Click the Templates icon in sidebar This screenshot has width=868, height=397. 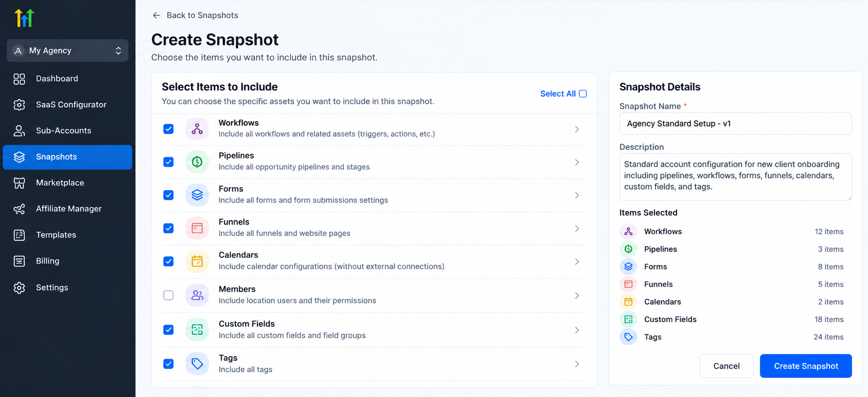point(19,235)
